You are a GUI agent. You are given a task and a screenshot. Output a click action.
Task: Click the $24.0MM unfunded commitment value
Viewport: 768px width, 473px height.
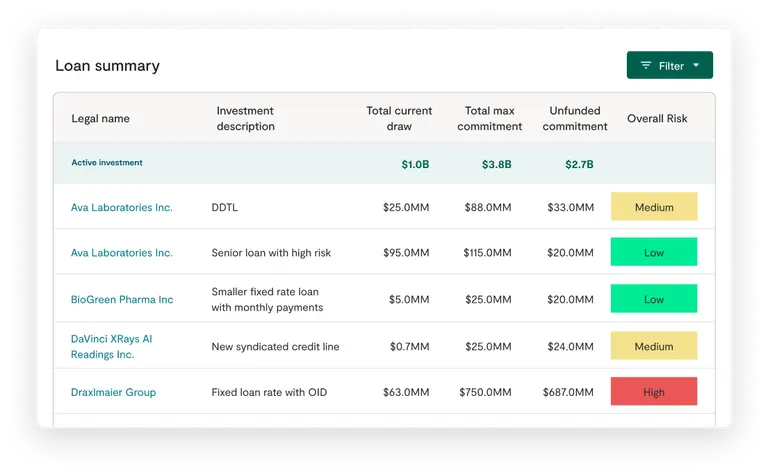point(571,347)
